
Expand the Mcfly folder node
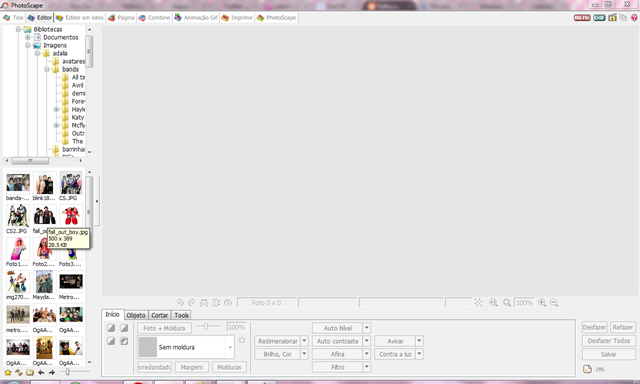pos(56,125)
